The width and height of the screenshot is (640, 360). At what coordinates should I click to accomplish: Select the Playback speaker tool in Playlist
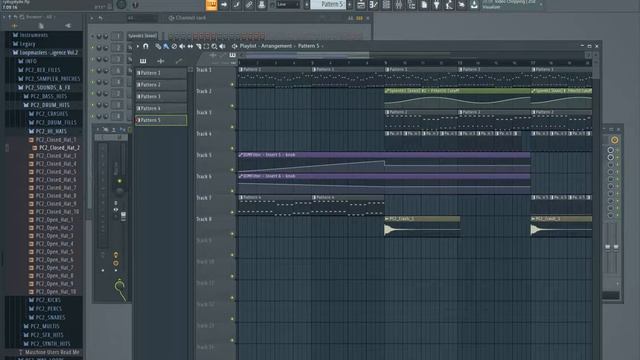pyautogui.click(x=222, y=47)
